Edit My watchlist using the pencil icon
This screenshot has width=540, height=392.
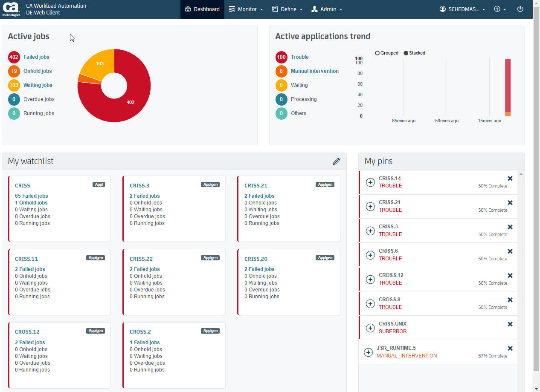336,161
